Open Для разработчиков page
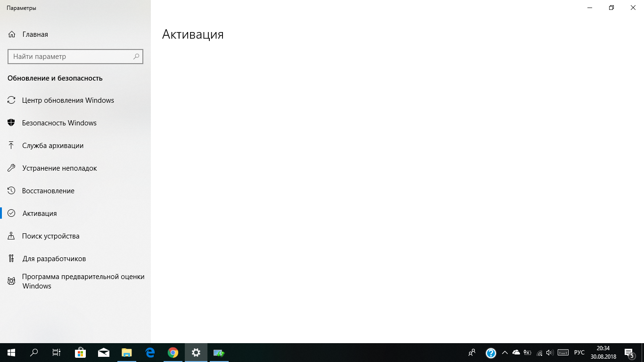 pyautogui.click(x=75, y=259)
